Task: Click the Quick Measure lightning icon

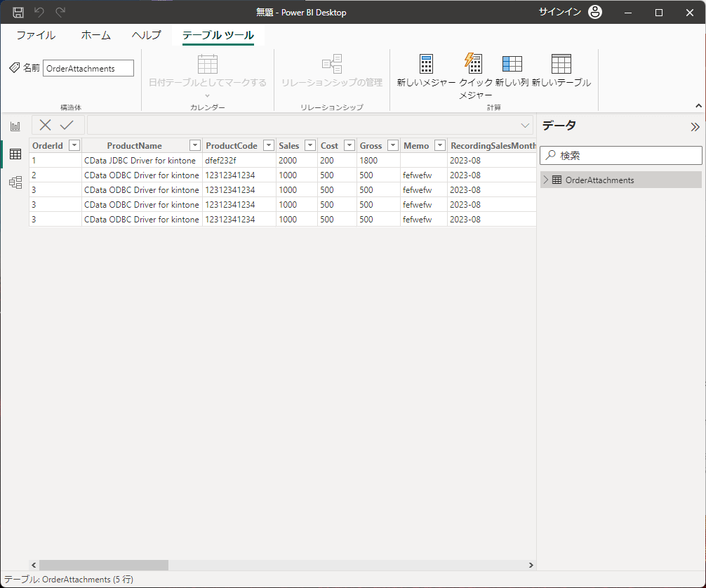Action: pyautogui.click(x=473, y=64)
